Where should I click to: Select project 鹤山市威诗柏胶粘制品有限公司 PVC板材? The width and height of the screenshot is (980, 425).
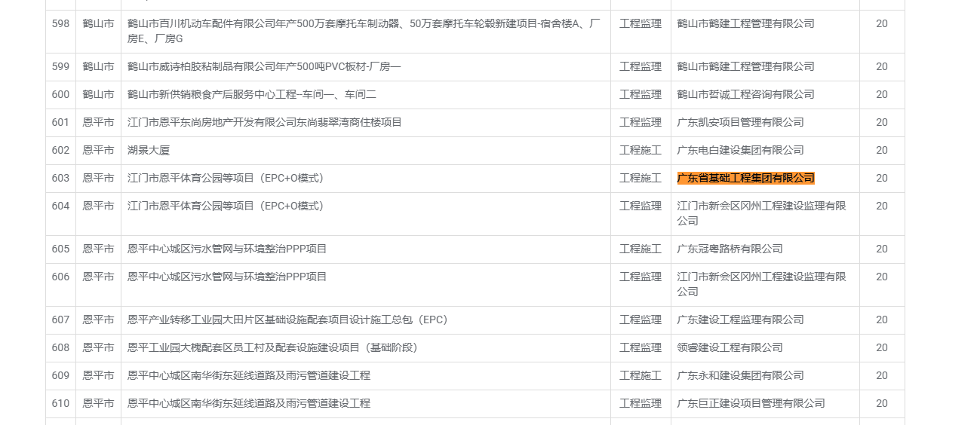pos(264,67)
